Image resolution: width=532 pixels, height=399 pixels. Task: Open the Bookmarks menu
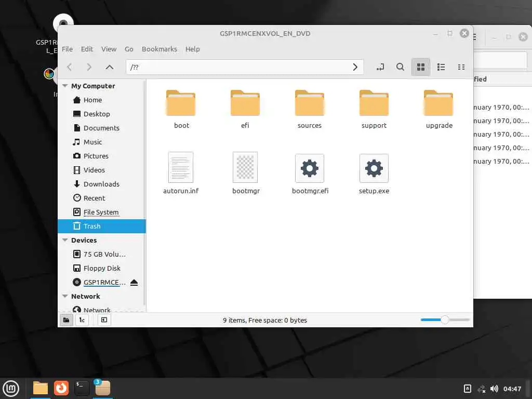tap(159, 49)
